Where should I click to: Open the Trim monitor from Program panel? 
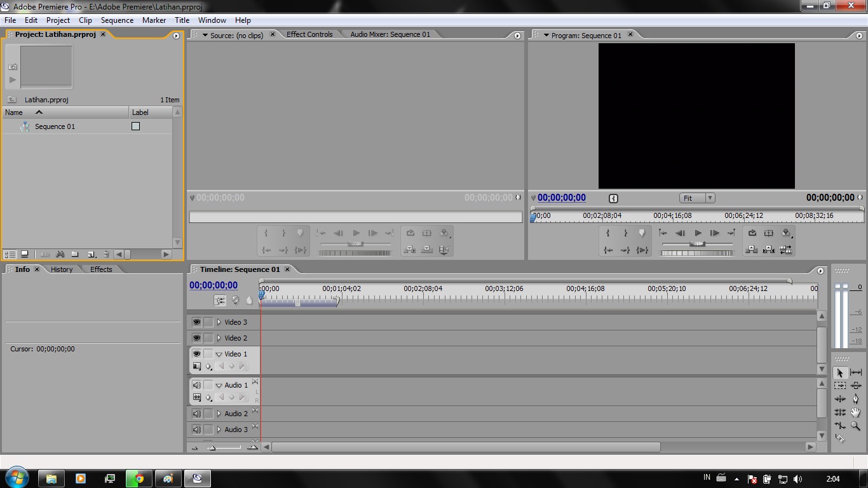tap(786, 250)
